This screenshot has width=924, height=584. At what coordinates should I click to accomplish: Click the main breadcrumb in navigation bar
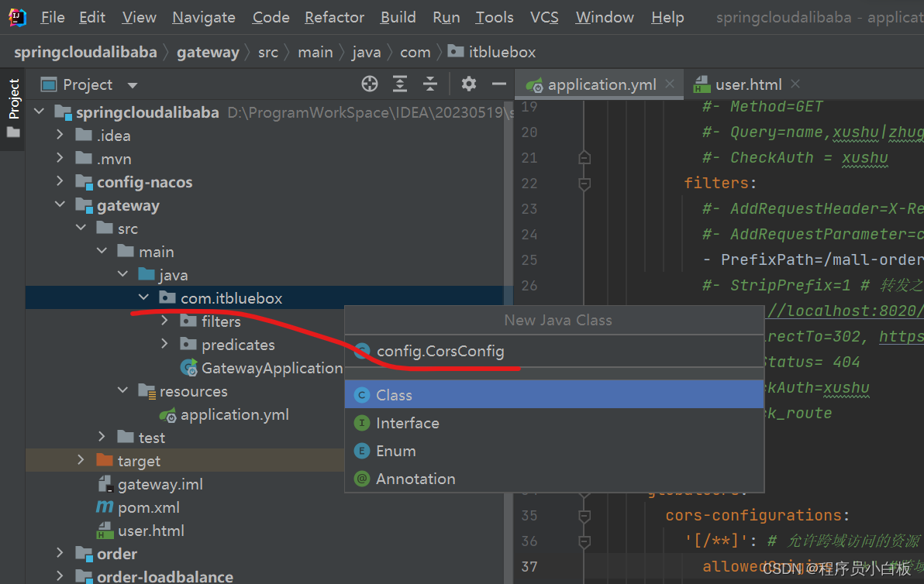pyautogui.click(x=315, y=53)
